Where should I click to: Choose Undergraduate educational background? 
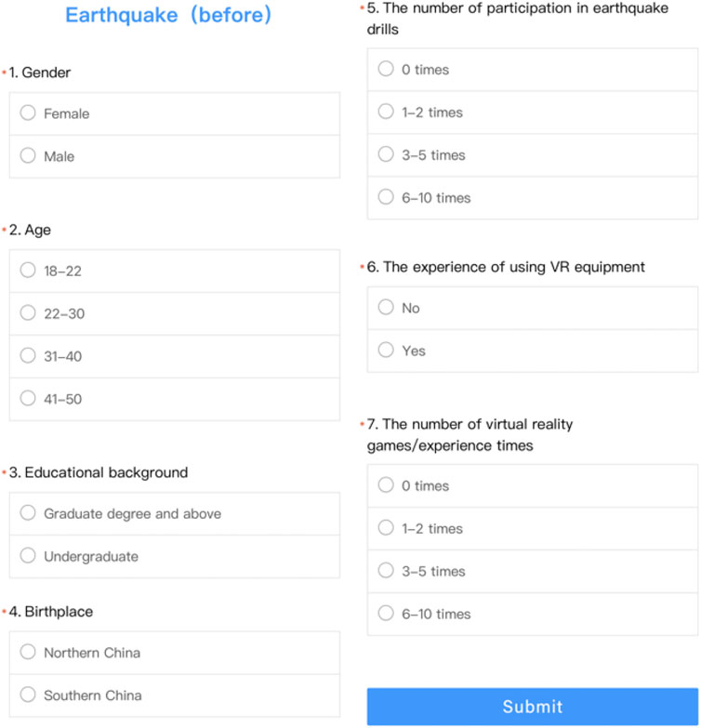pyautogui.click(x=28, y=556)
